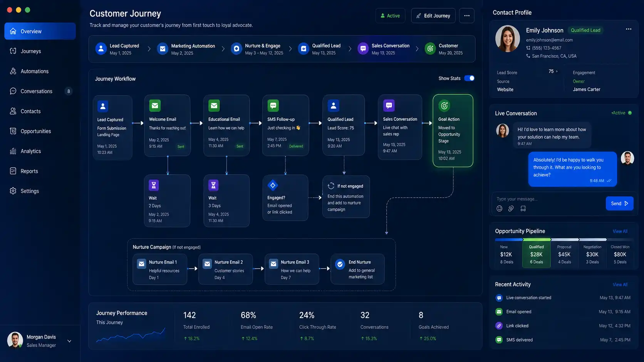Image resolution: width=644 pixels, height=362 pixels.
Task: Select the Nurture Email 1 step
Action: (x=160, y=269)
